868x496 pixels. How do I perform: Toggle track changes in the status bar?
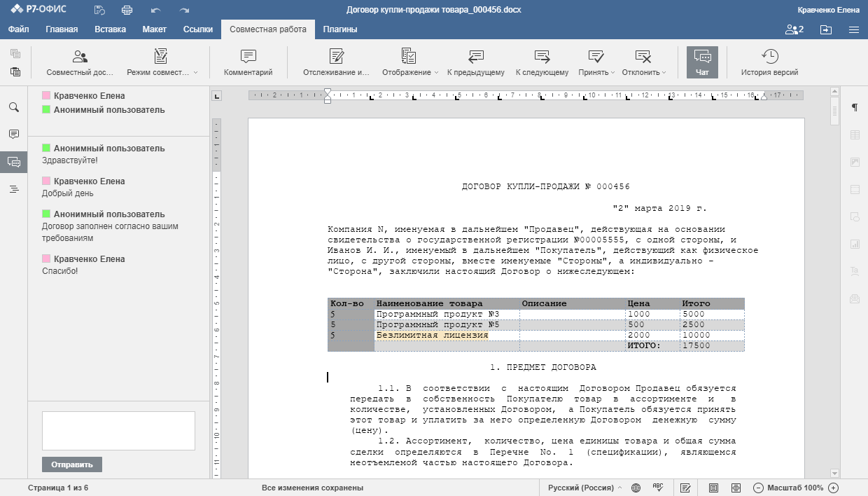tap(685, 488)
